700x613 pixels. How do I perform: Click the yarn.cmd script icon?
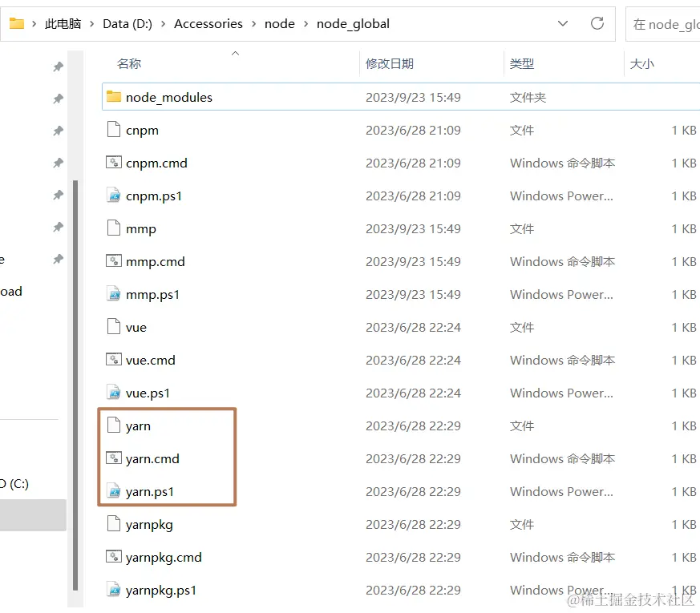(114, 458)
